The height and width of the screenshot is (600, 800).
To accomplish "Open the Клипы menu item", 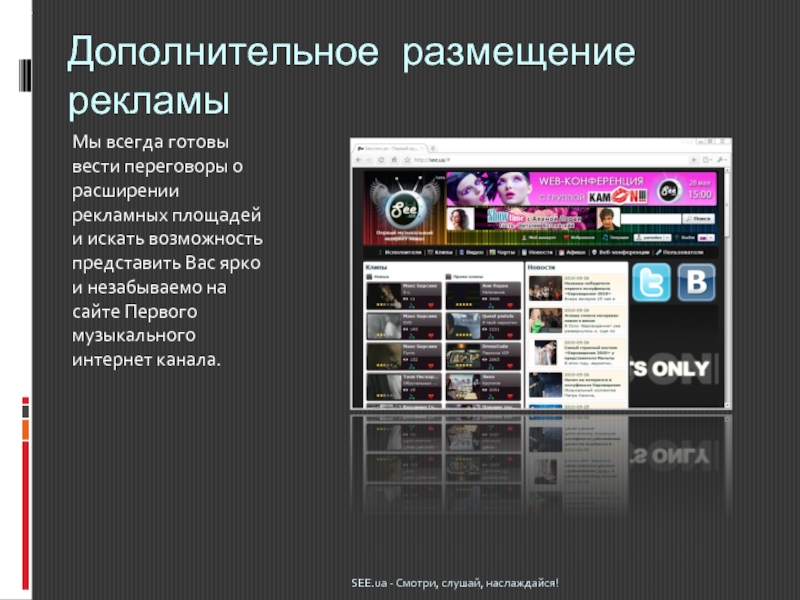I will point(440,252).
